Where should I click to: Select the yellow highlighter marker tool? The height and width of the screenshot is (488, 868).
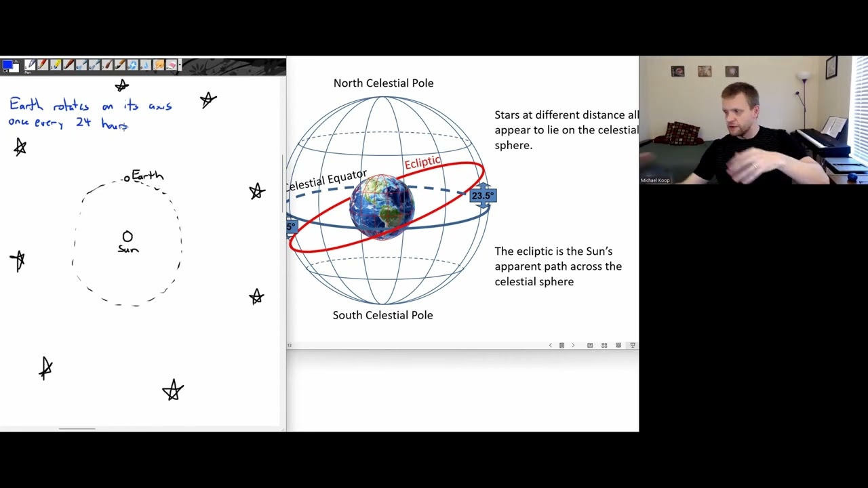point(56,65)
